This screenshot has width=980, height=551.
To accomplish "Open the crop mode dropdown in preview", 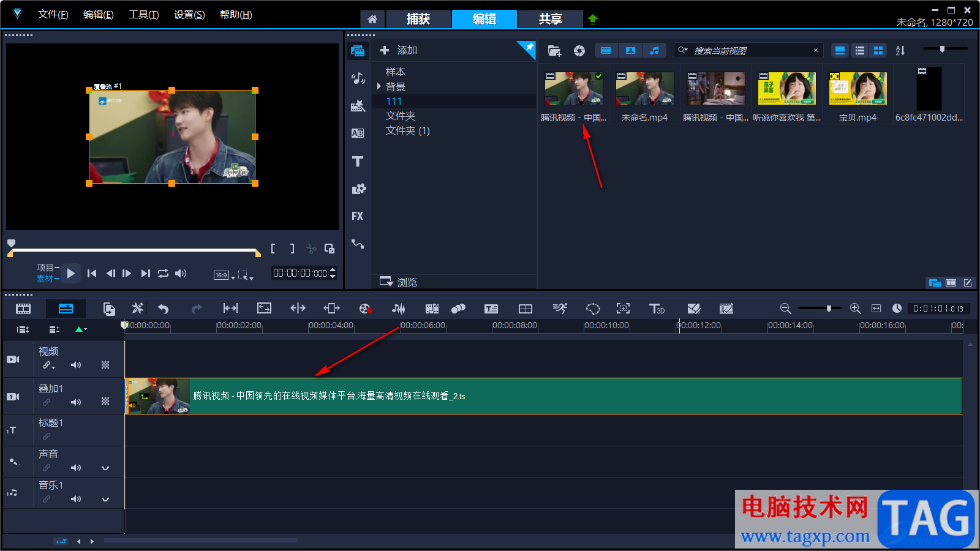I will [x=246, y=275].
